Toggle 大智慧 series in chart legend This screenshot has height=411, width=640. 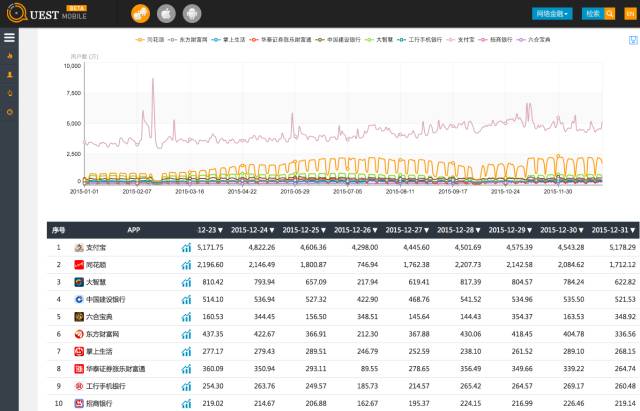(x=379, y=40)
